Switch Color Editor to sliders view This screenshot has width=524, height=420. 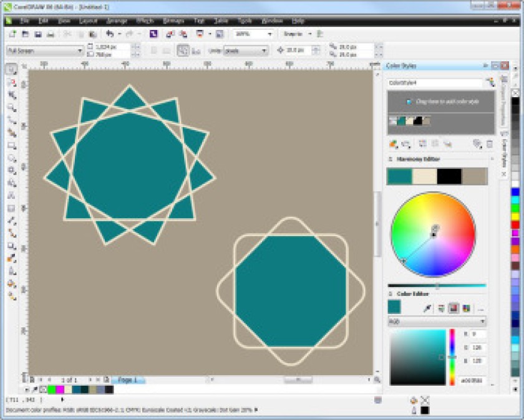click(441, 308)
